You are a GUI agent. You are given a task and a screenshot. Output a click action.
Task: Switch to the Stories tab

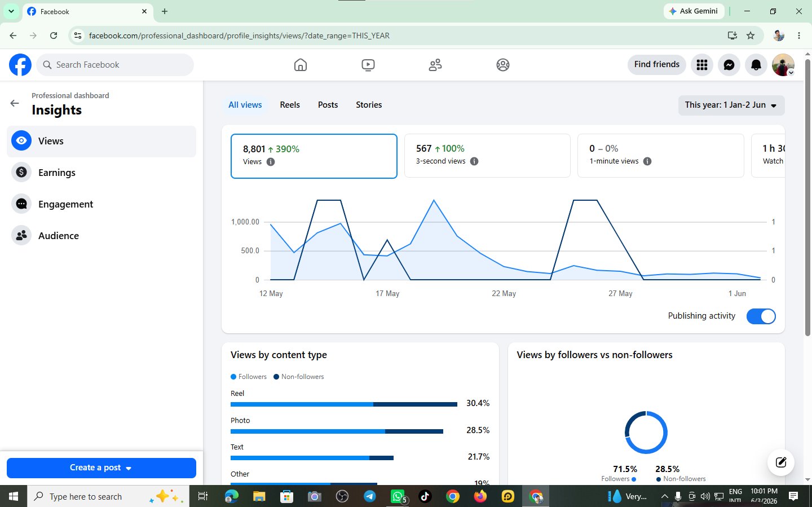[x=369, y=105]
